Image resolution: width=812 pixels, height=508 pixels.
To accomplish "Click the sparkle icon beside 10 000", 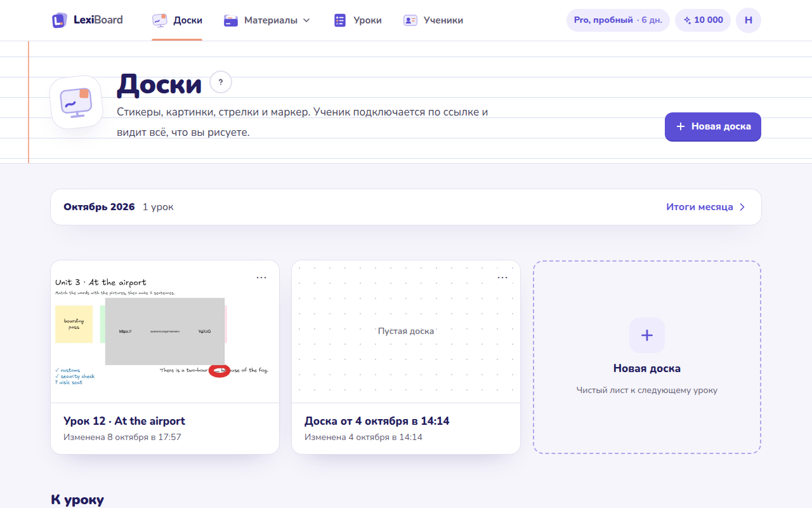I will point(687,20).
